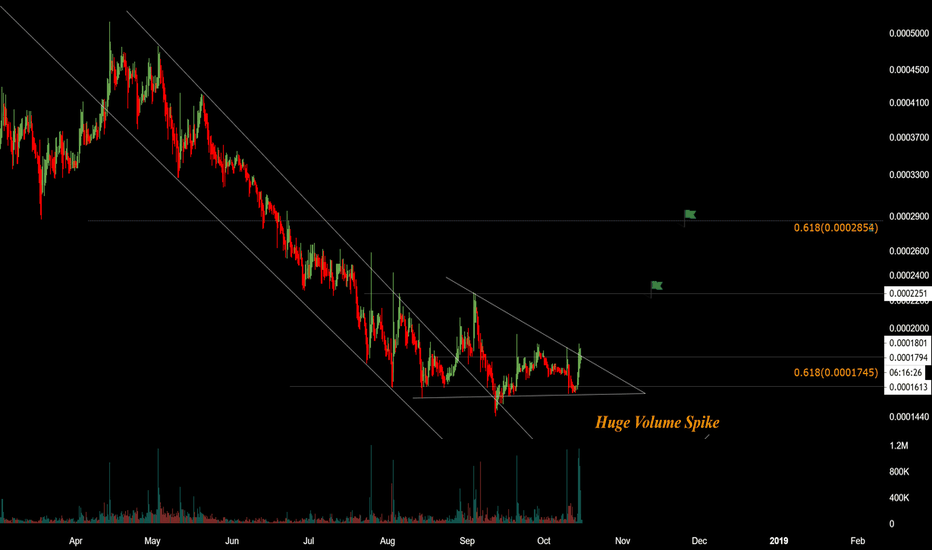The image size is (932, 550).
Task: Click the 1.2M volume axis label
Action: coord(899,446)
